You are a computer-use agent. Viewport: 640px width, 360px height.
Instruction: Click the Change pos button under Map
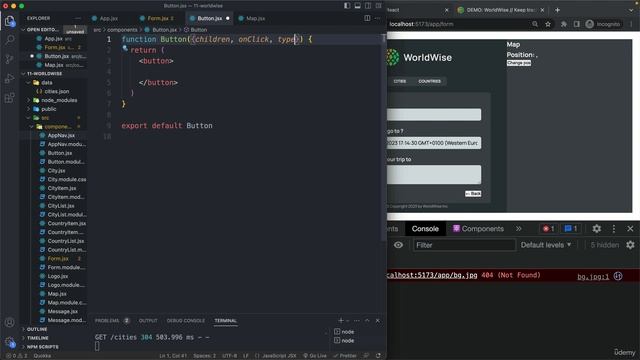click(x=519, y=63)
